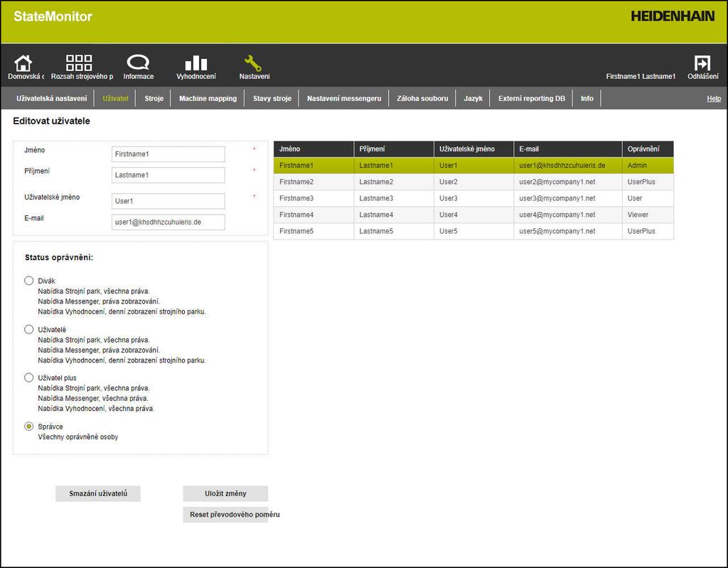Open the Externí reporting DB tab
The image size is (728, 568).
532,99
